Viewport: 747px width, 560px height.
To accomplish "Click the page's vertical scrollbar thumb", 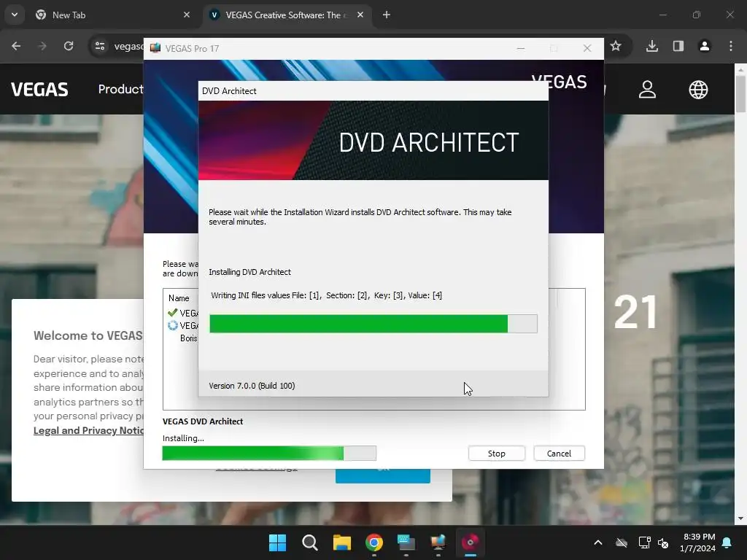I will [740, 94].
